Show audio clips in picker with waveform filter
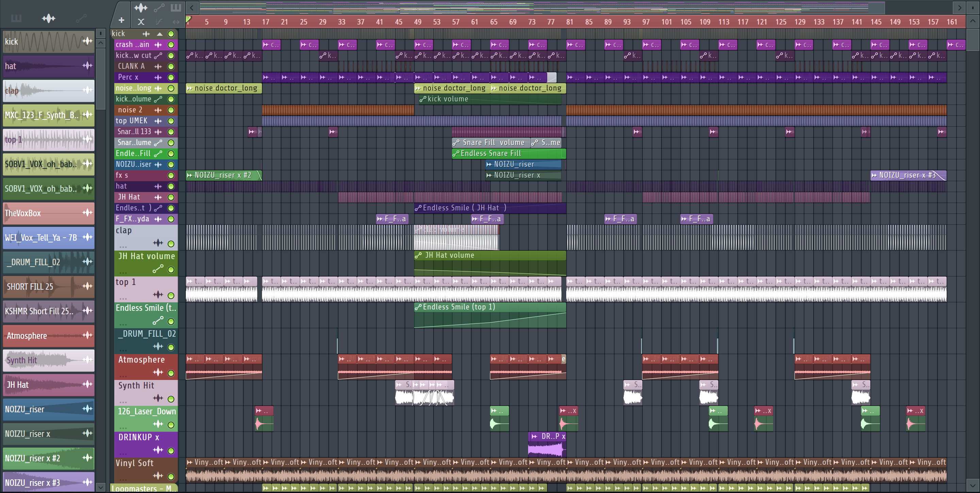Image resolution: width=980 pixels, height=493 pixels. tap(49, 18)
